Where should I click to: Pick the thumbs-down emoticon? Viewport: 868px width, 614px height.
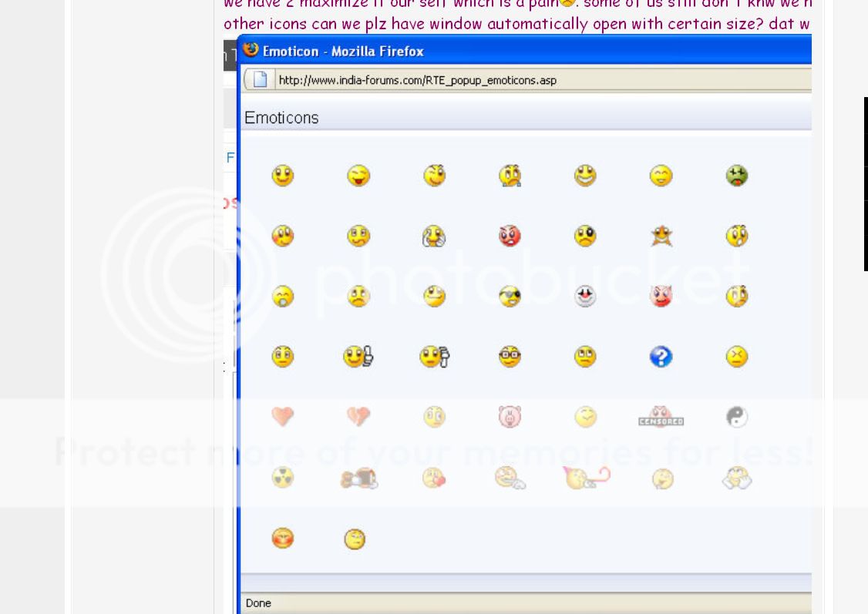click(x=435, y=357)
